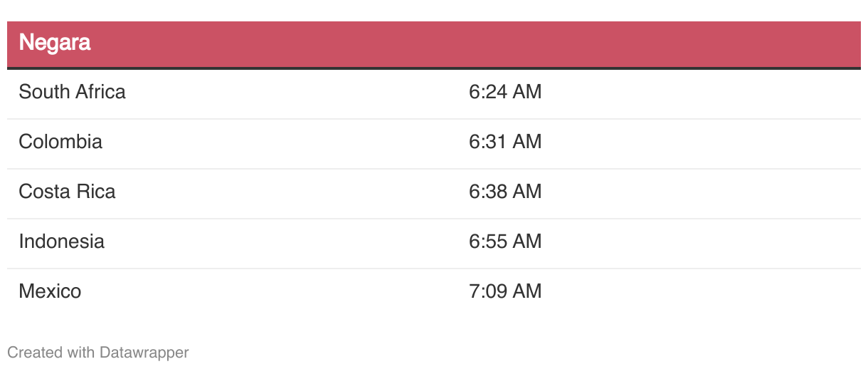Viewport: 868px width, 369px height.
Task: Click the AM suffix in South Africa's time
Action: click(527, 92)
